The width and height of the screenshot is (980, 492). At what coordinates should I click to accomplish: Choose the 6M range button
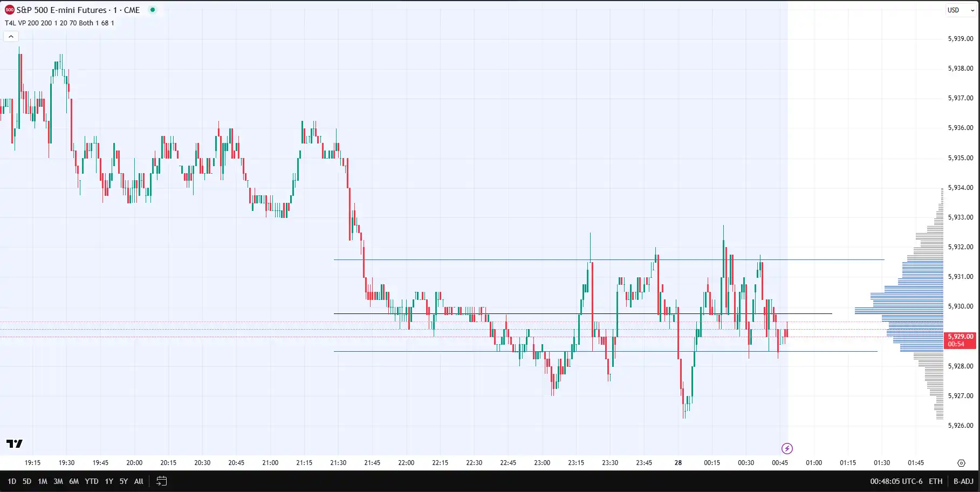(74, 481)
